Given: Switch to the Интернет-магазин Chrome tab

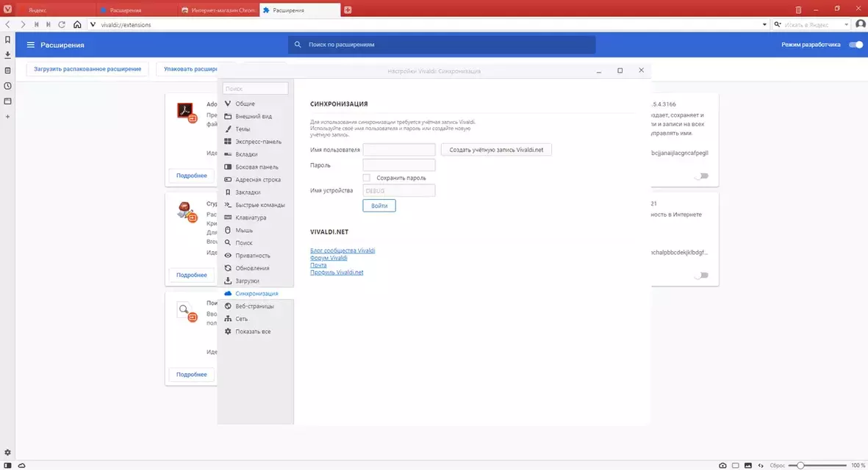Looking at the screenshot, I should (219, 10).
